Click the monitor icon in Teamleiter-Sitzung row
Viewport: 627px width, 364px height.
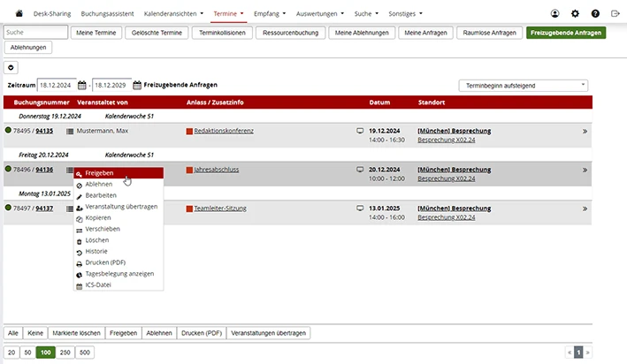pos(360,209)
